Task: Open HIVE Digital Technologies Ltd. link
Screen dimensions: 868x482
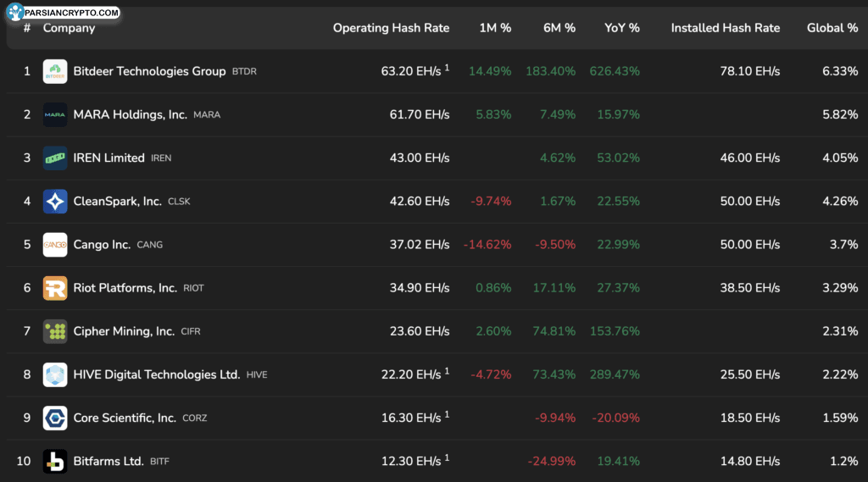Action: click(x=157, y=374)
